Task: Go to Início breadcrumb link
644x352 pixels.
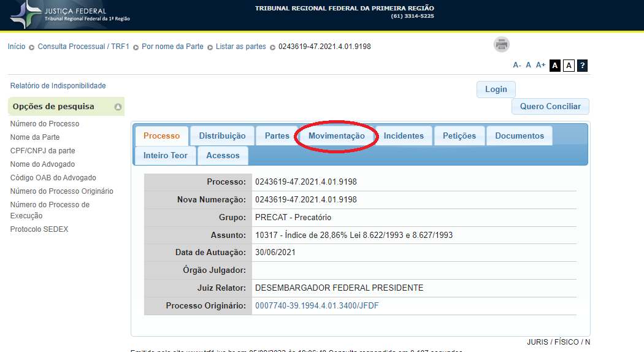Action: [17, 47]
